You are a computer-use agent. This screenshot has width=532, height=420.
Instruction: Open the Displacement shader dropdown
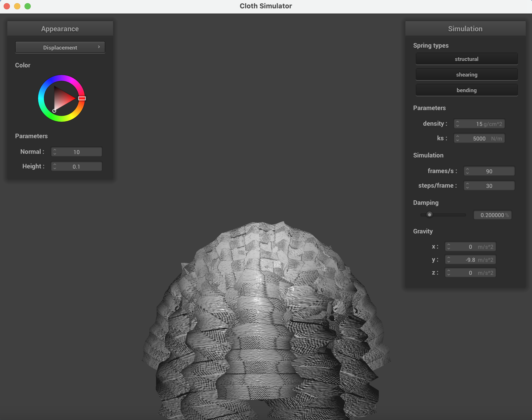[60, 48]
